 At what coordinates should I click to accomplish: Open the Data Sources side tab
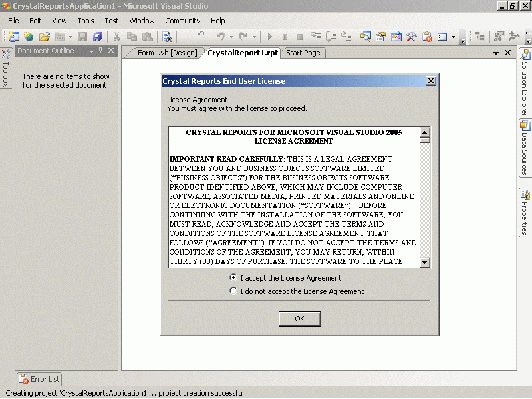pyautogui.click(x=525, y=148)
